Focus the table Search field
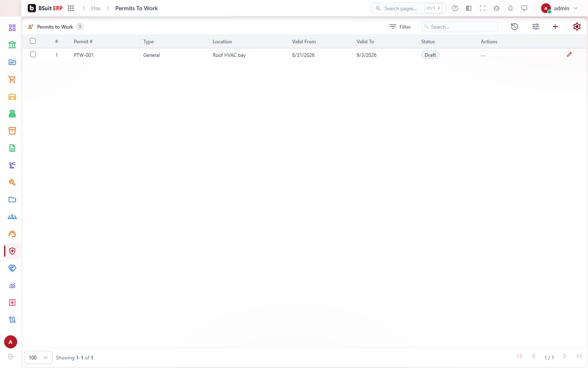The image size is (588, 368). (460, 27)
